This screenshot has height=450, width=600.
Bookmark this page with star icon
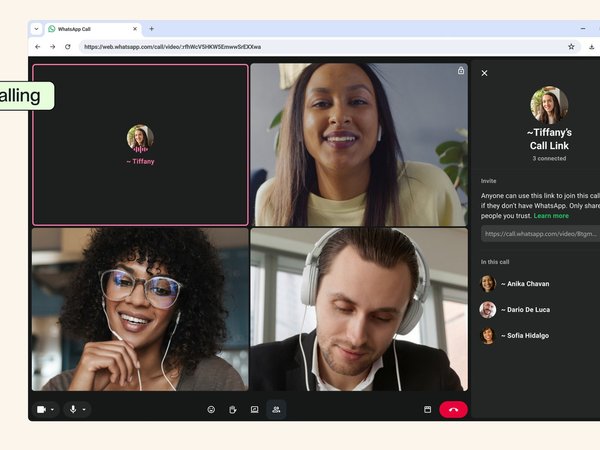click(571, 47)
